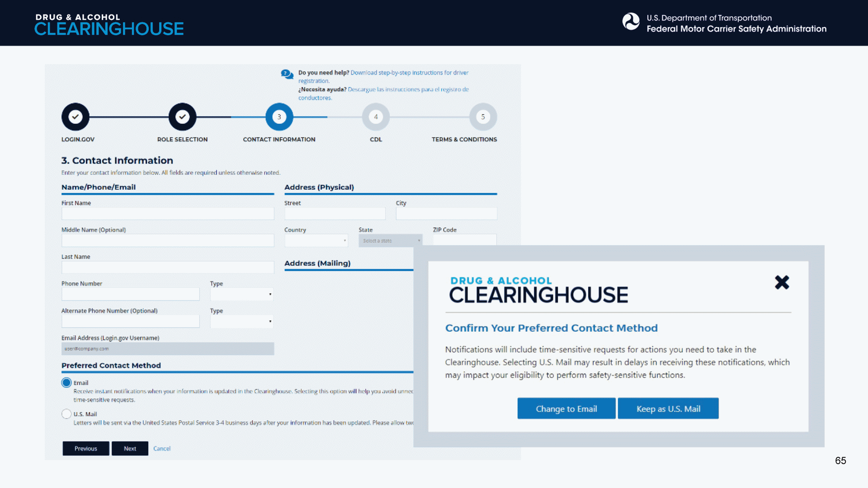Click the Next button
868x488 pixels.
(130, 448)
